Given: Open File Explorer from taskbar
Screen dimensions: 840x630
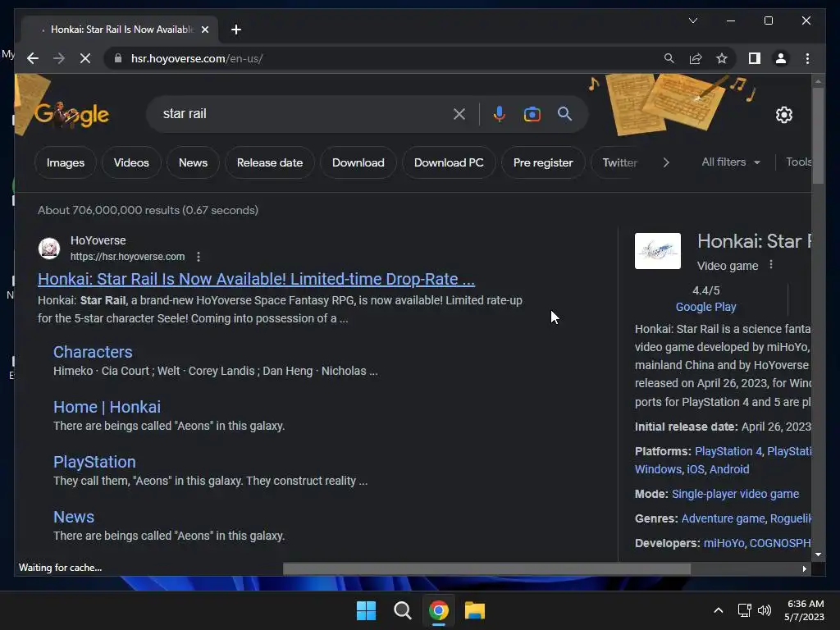Looking at the screenshot, I should tap(475, 610).
